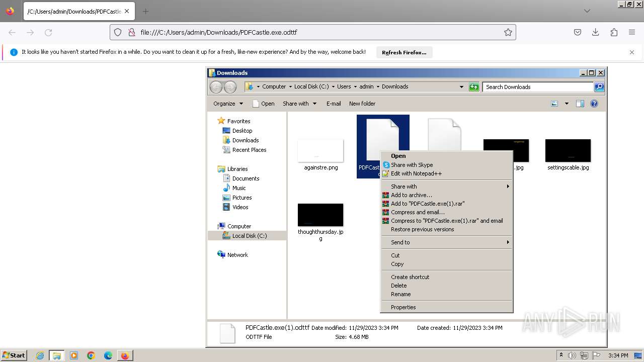Open Internet Explorer from the taskbar

pyautogui.click(x=40, y=355)
